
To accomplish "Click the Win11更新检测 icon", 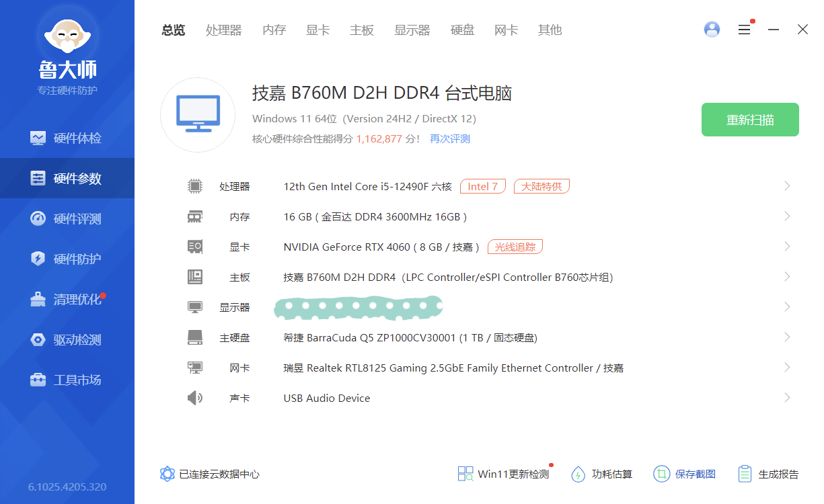I will 465,474.
